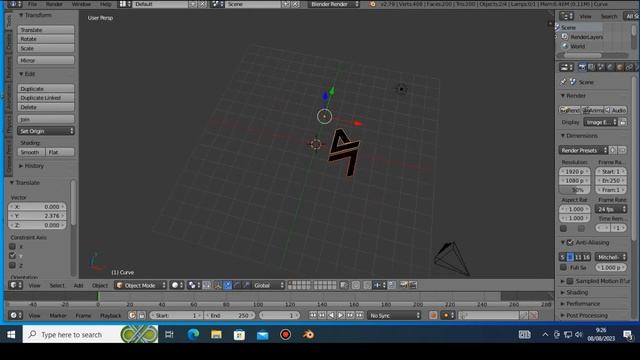Open the File menu
The image size is (640, 360).
pos(32,4)
